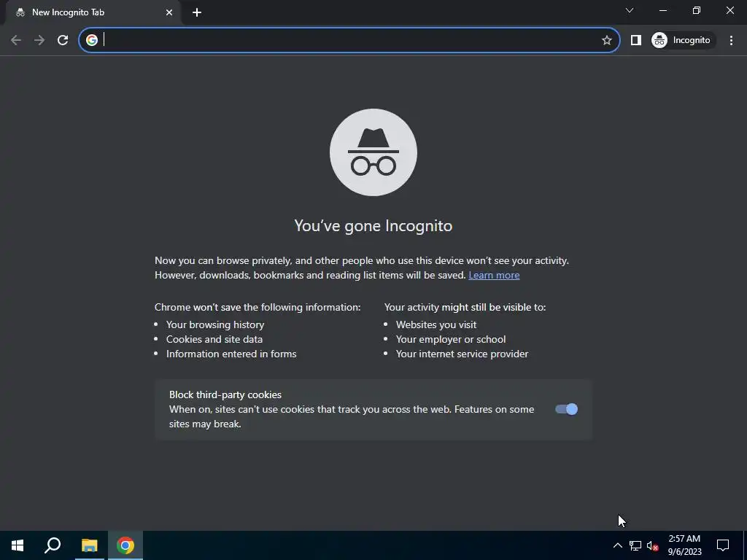Bookmark this tab with the star icon
Viewport: 747px width, 560px height.
click(x=606, y=40)
